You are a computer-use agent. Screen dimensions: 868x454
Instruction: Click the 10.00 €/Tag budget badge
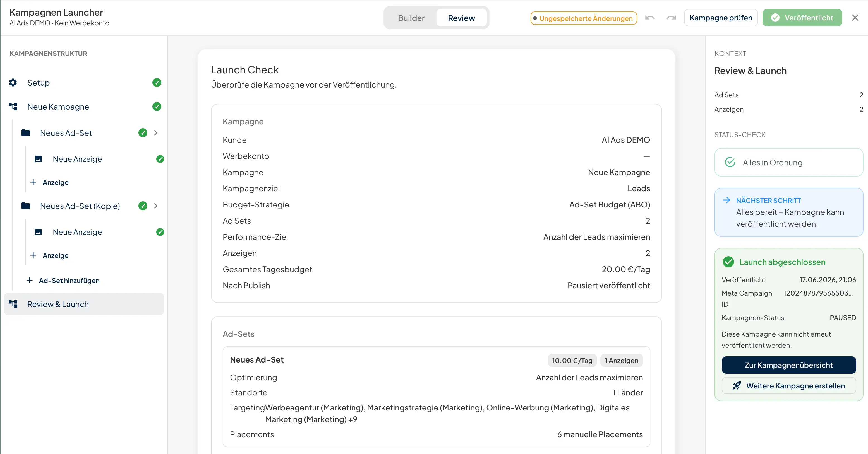[572, 360]
